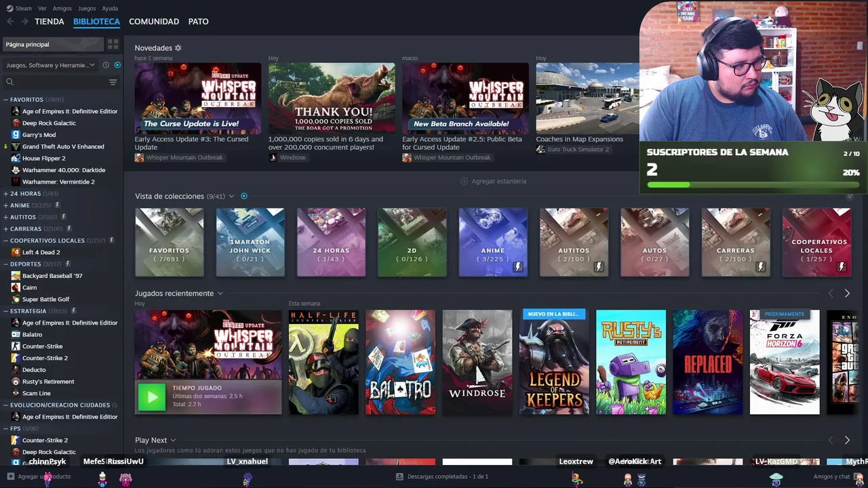Expand the 24 HORAS category
Image resolution: width=868 pixels, height=488 pixels.
click(5, 194)
